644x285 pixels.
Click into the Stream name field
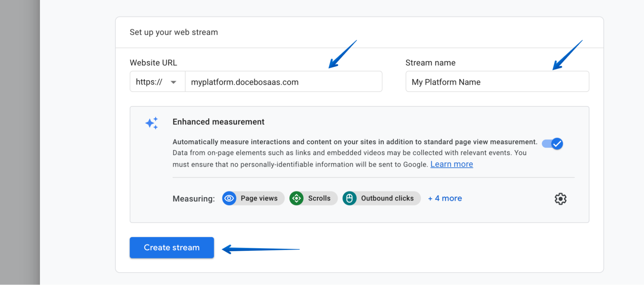[x=497, y=82]
